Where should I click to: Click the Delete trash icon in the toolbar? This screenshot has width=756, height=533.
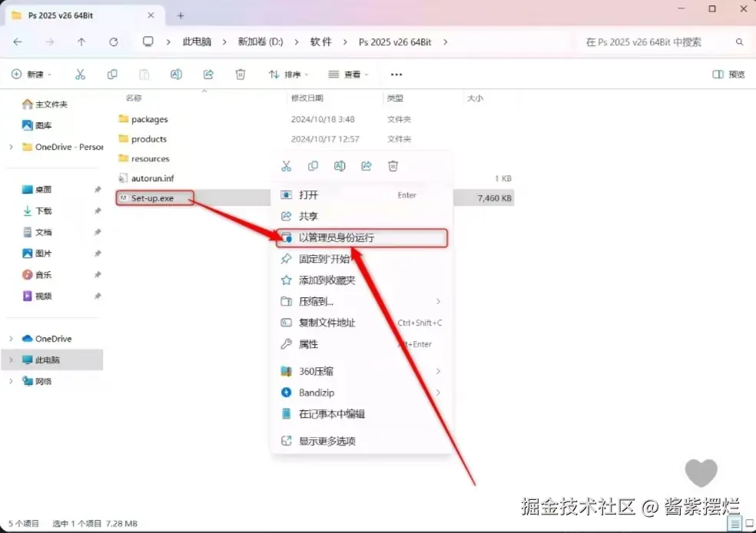pos(240,74)
